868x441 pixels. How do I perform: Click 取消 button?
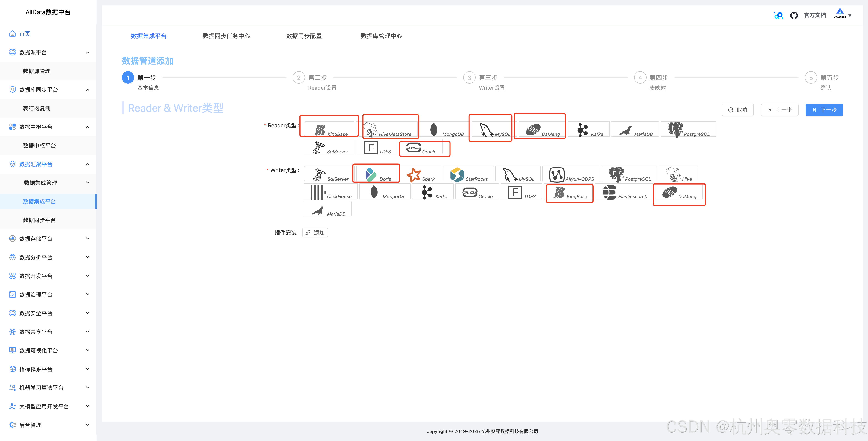(x=738, y=110)
